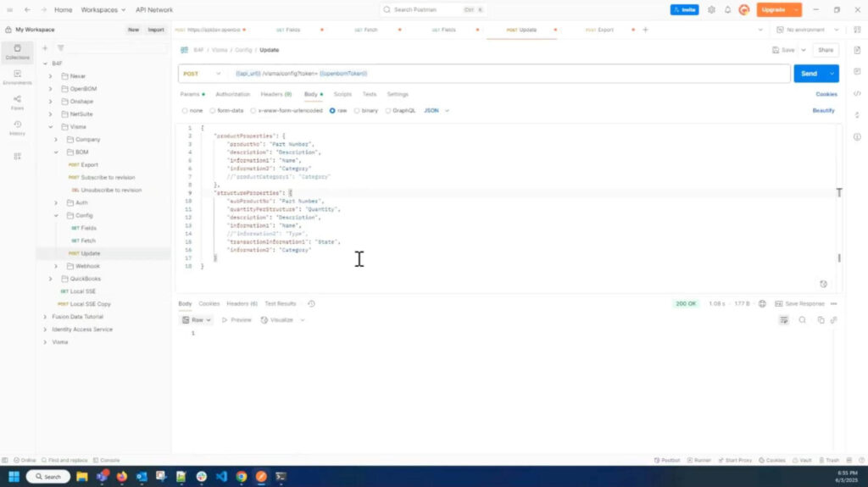
Task: Open the Flows sidebar panel
Action: (x=17, y=103)
